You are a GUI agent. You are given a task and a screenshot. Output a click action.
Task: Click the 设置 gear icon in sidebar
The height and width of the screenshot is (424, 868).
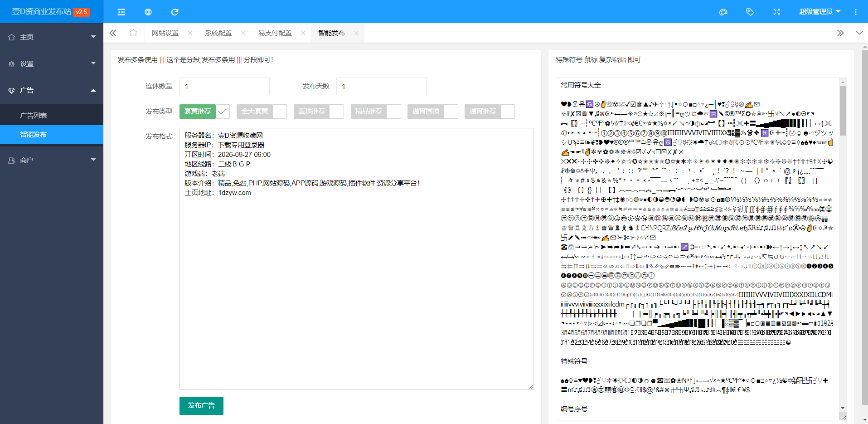point(12,64)
